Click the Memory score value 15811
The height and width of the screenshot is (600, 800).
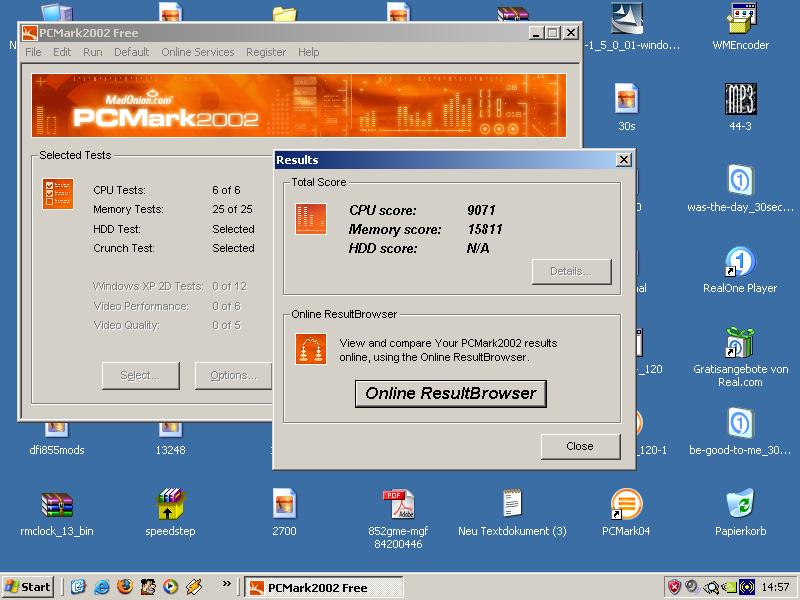click(x=485, y=229)
